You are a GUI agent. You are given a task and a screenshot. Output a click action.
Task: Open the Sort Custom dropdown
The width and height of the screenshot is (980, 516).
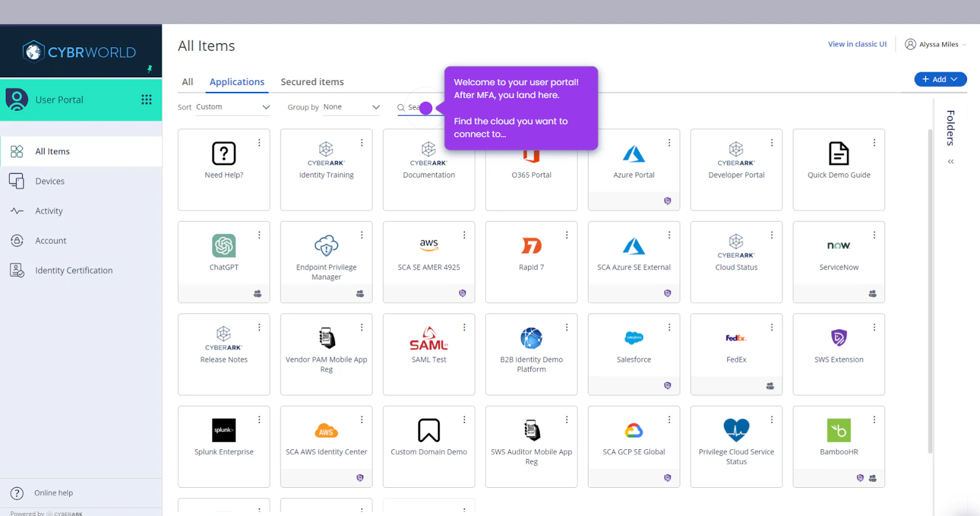[233, 107]
